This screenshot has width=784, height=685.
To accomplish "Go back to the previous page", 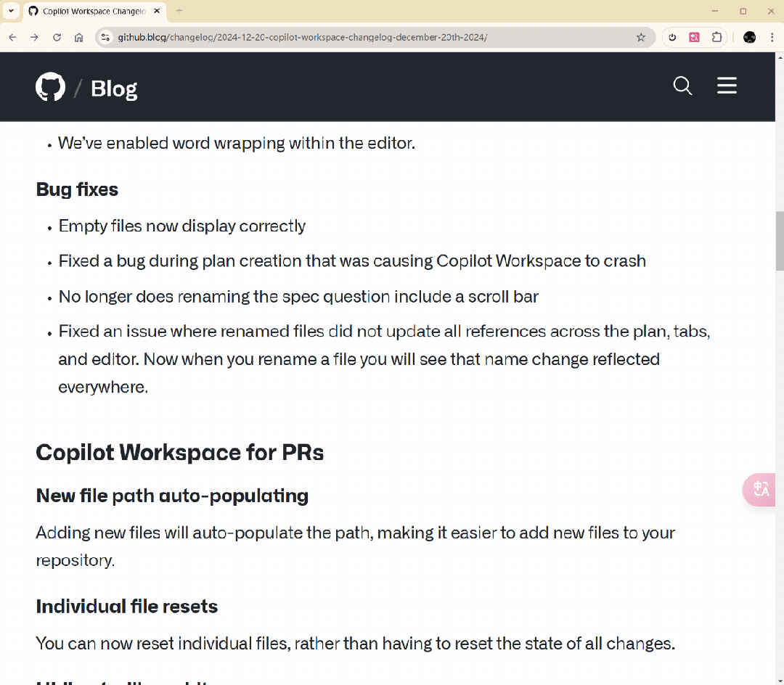I will point(12,38).
